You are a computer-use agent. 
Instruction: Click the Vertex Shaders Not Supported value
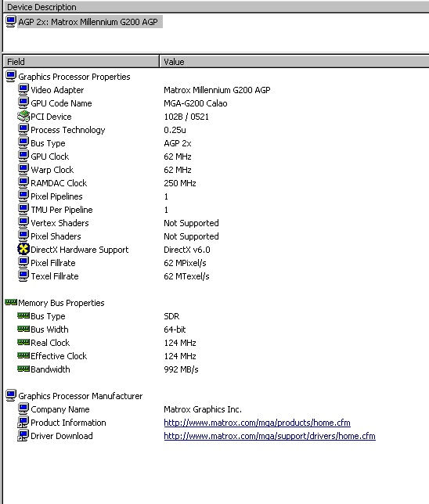click(x=191, y=223)
